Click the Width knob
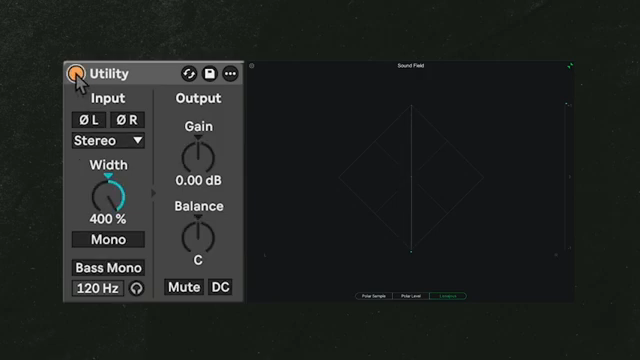Image resolution: width=640 pixels, height=360 pixels. click(108, 196)
